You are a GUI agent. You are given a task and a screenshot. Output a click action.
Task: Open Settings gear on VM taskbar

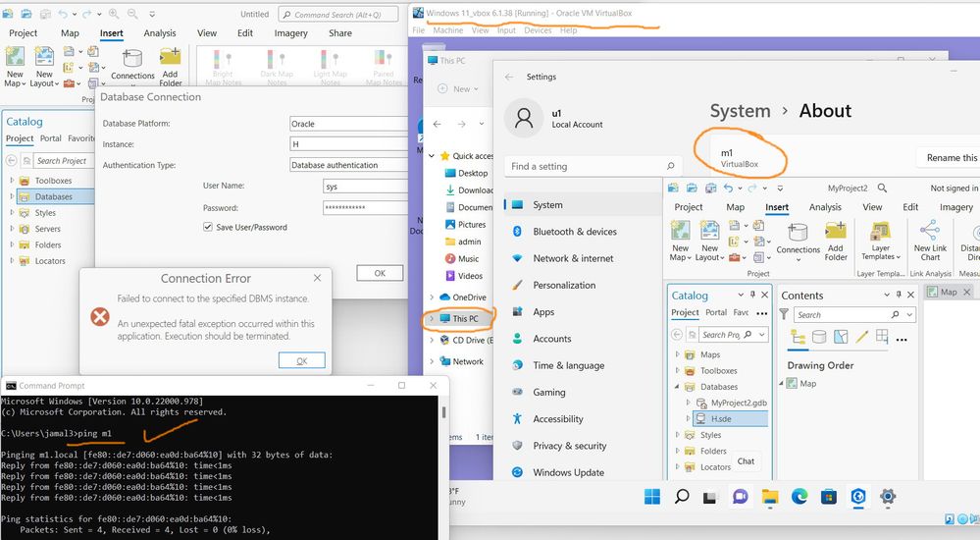coord(888,497)
